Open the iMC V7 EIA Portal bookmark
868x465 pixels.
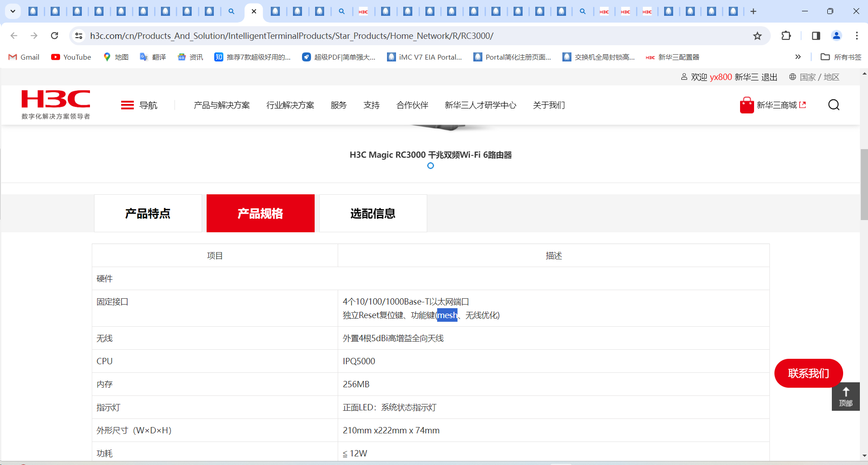click(x=425, y=57)
